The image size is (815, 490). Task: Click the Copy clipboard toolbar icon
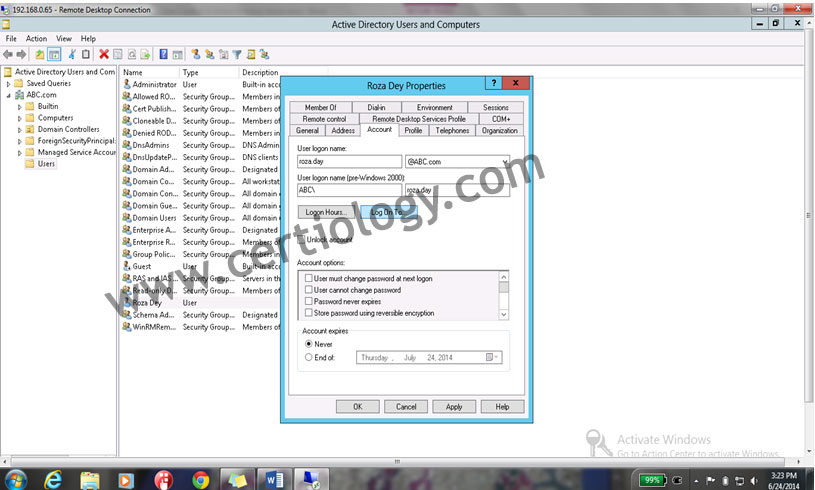click(x=86, y=54)
